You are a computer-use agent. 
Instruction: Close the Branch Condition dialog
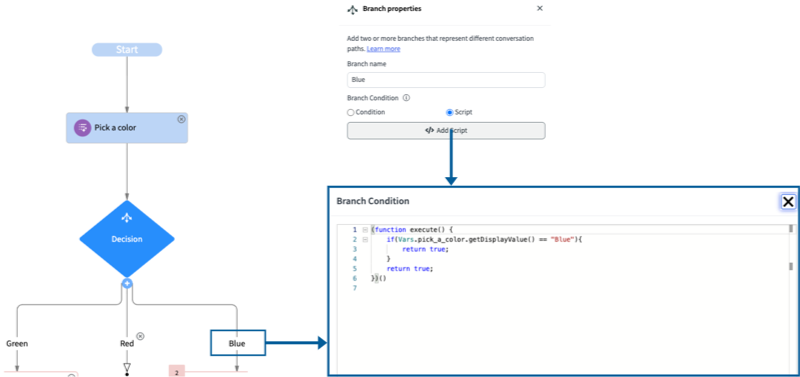click(x=788, y=202)
